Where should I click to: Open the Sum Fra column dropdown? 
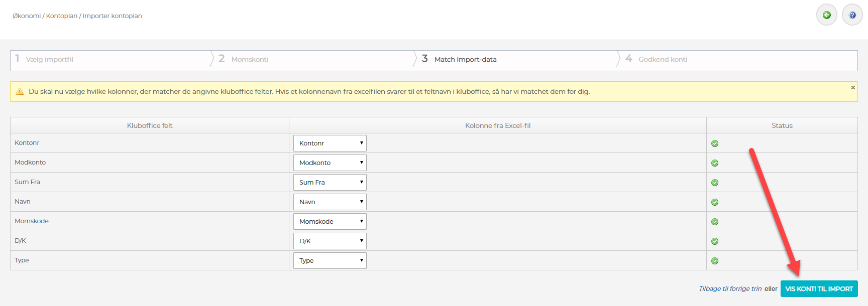point(330,183)
